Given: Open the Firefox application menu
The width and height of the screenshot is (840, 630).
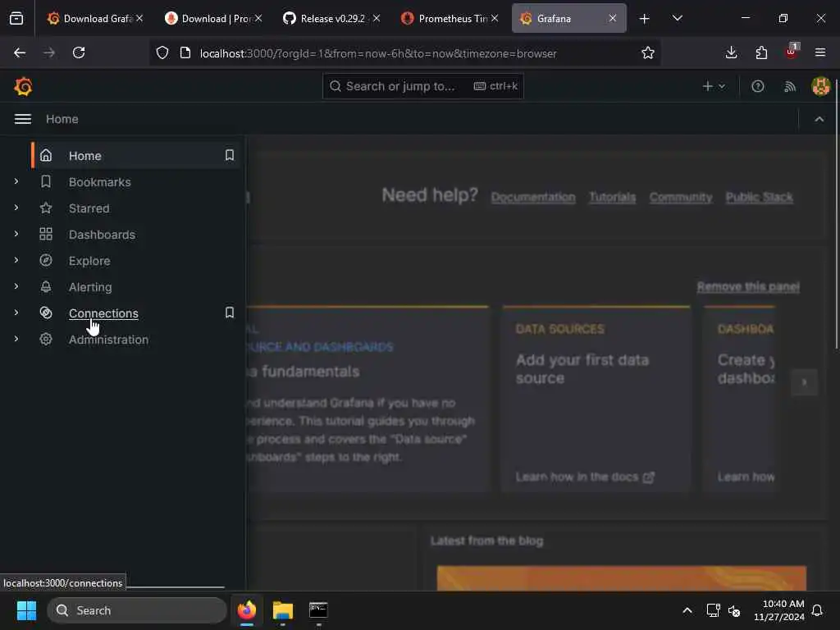Looking at the screenshot, I should coord(820,52).
